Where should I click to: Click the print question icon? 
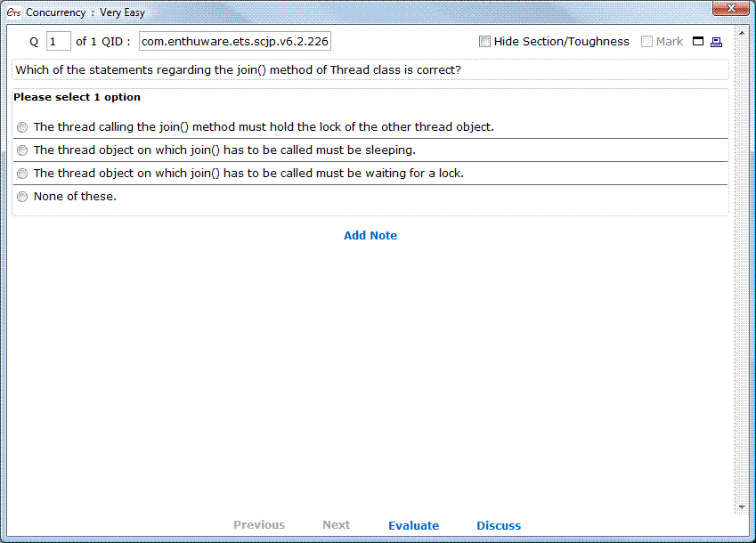[x=716, y=42]
